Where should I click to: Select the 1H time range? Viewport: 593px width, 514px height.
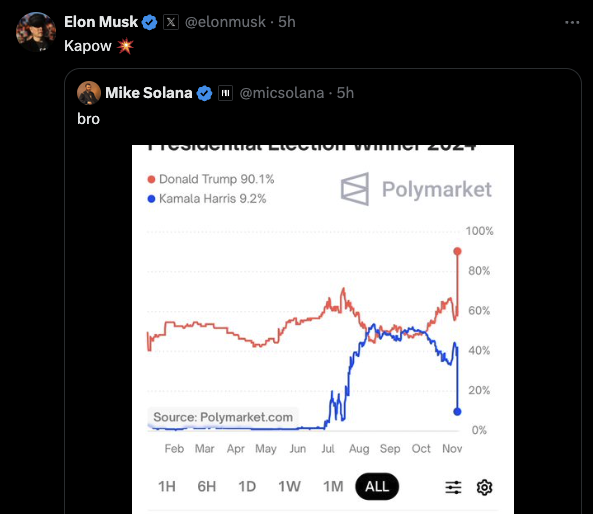[x=167, y=486]
